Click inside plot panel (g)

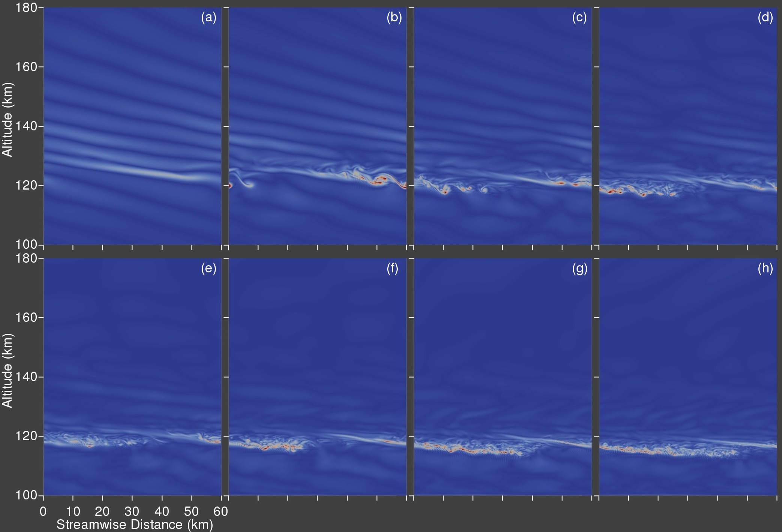503,377
